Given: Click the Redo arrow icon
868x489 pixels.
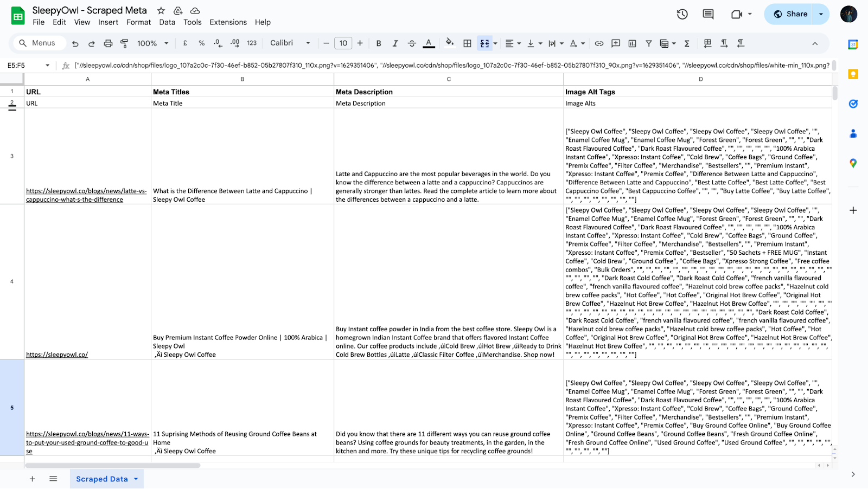Looking at the screenshot, I should point(92,43).
